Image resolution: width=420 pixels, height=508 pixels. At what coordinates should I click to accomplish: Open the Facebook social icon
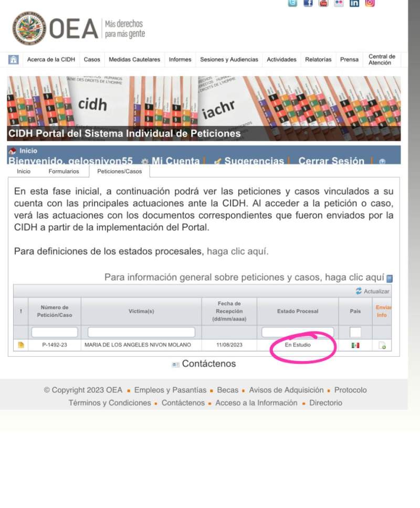[308, 3]
